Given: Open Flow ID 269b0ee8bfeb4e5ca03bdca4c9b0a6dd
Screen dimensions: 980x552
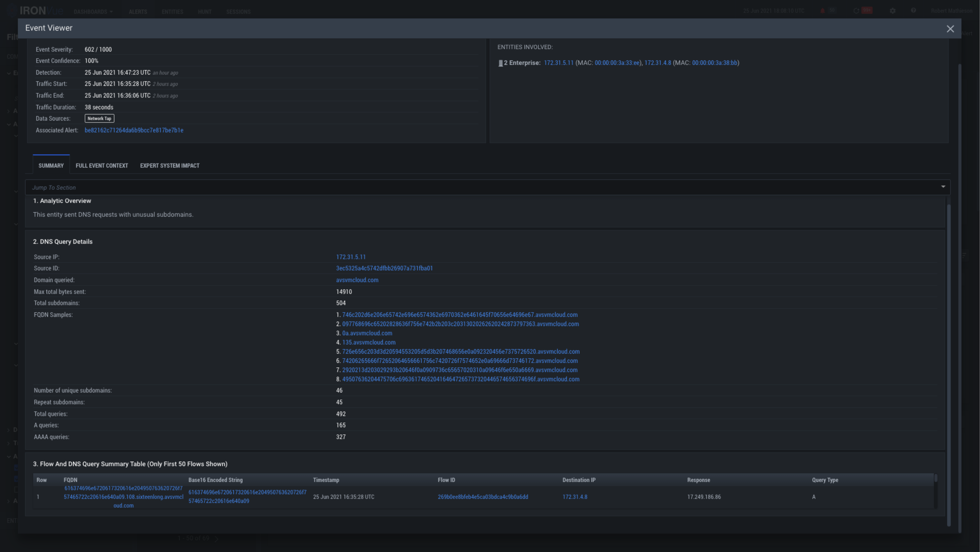Looking at the screenshot, I should click(x=482, y=497).
